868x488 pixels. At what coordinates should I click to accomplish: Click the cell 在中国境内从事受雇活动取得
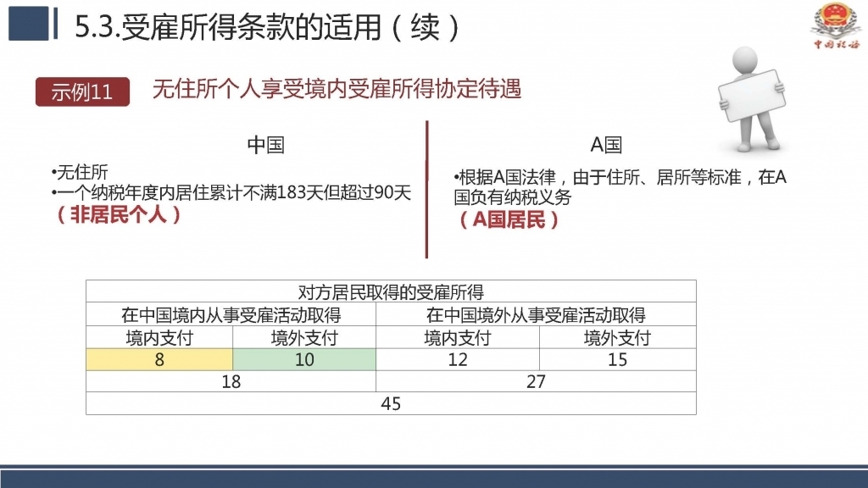[x=231, y=315]
